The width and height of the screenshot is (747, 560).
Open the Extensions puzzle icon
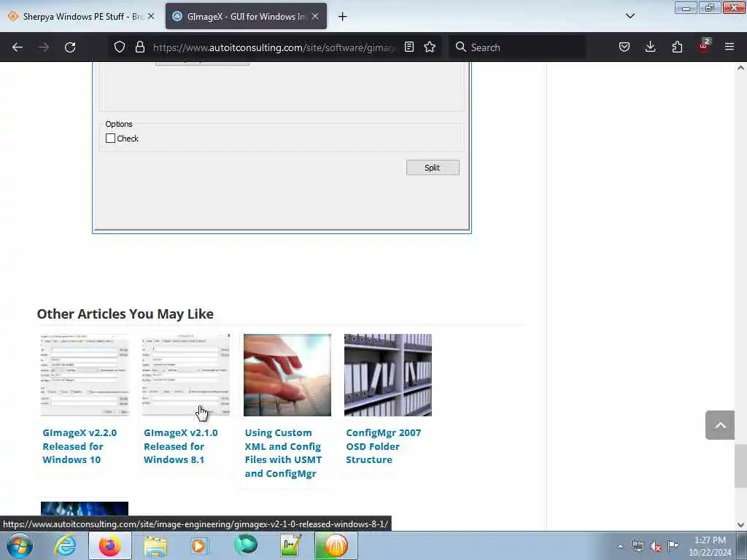point(677,47)
